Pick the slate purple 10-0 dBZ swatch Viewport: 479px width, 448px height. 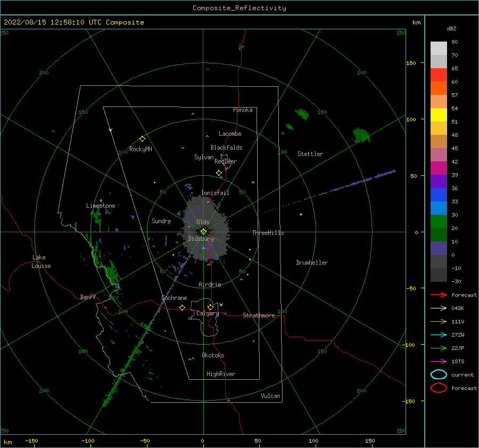(x=439, y=248)
